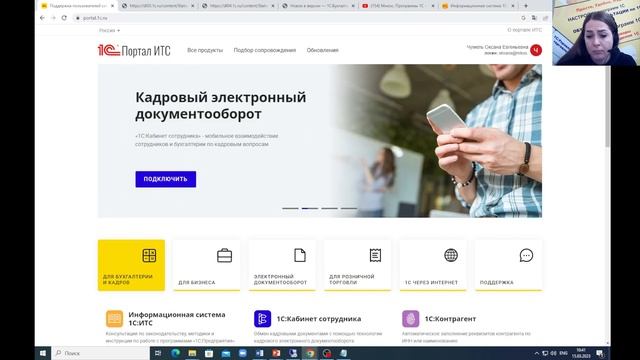This screenshot has height=360, width=640.
Task: Select the fourth banner slide indicator
Action: [x=349, y=208]
